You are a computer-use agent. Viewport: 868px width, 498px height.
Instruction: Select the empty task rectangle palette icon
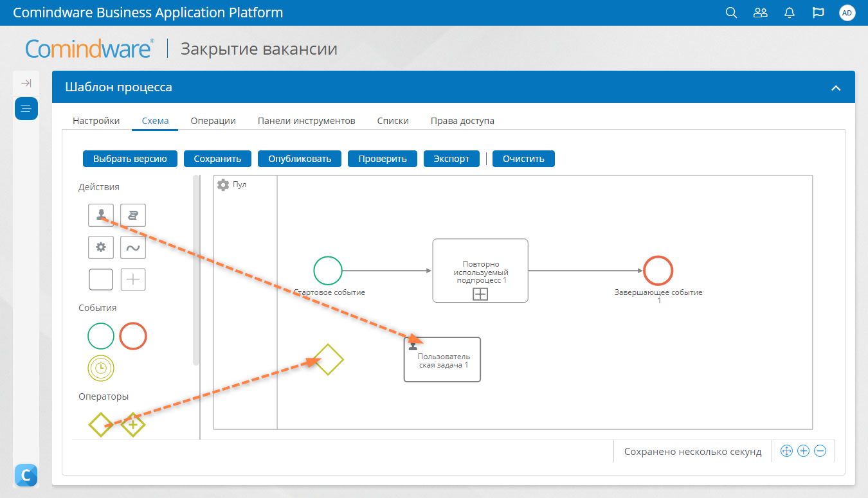101,280
